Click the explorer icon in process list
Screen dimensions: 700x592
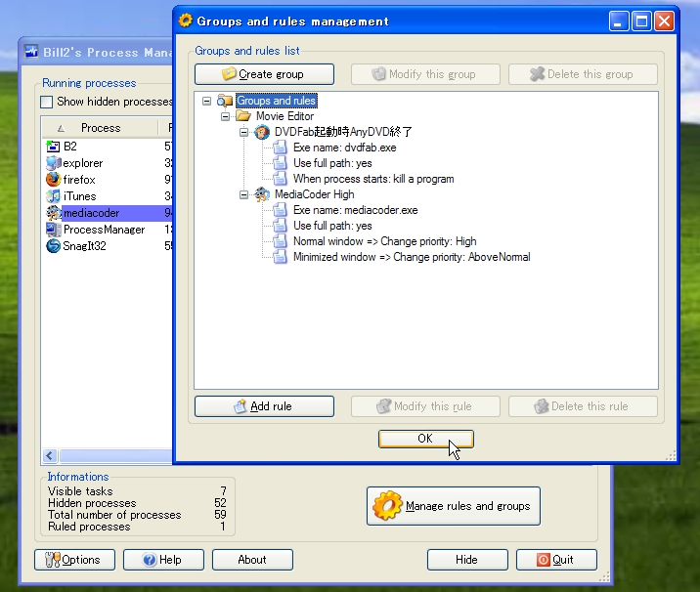[53, 163]
